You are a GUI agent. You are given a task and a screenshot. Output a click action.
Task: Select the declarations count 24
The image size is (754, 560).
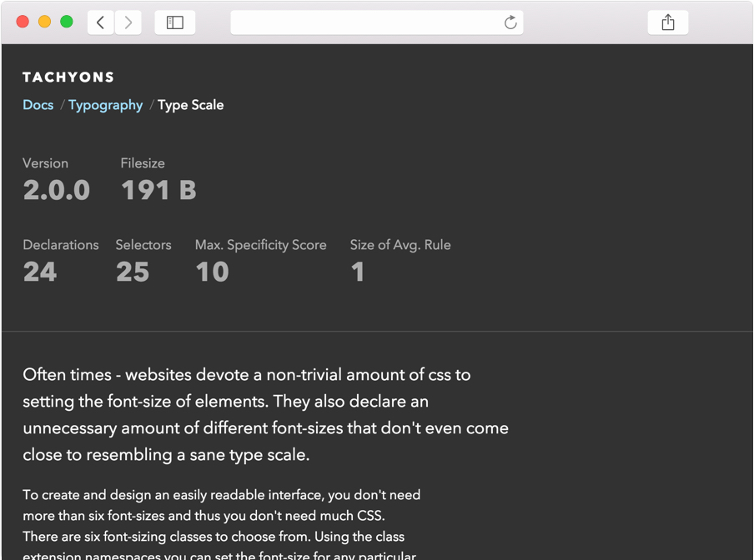[40, 272]
